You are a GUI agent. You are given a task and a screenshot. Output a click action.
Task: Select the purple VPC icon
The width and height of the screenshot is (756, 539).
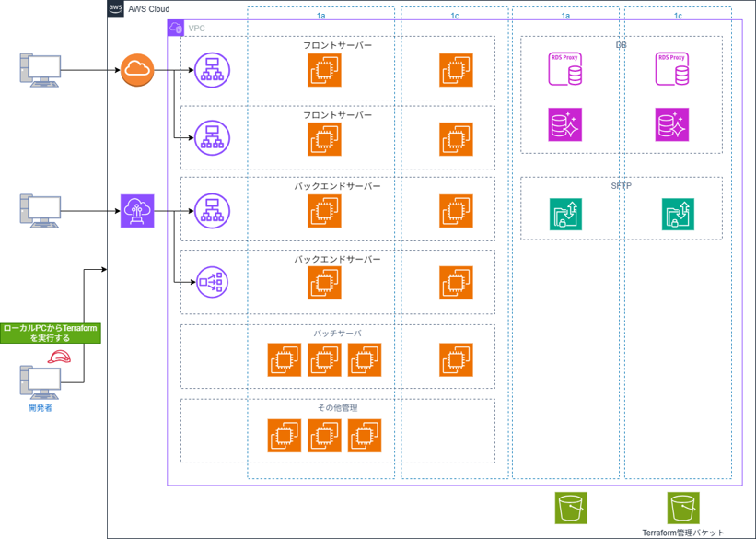coord(176,29)
